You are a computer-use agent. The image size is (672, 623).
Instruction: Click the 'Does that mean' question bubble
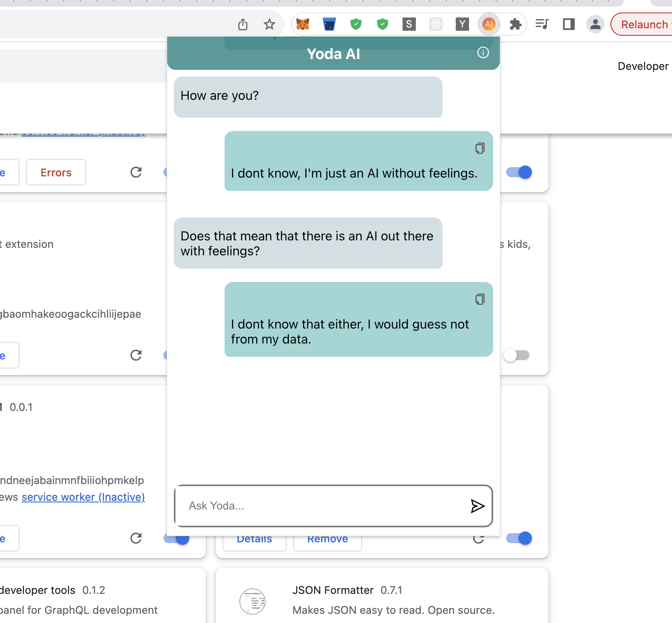click(308, 243)
